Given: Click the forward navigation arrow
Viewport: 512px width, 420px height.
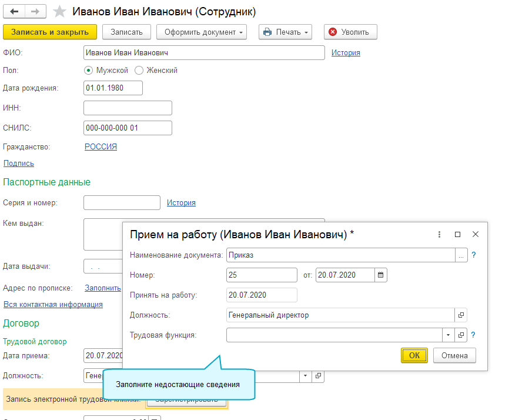Looking at the screenshot, I should click(x=36, y=12).
